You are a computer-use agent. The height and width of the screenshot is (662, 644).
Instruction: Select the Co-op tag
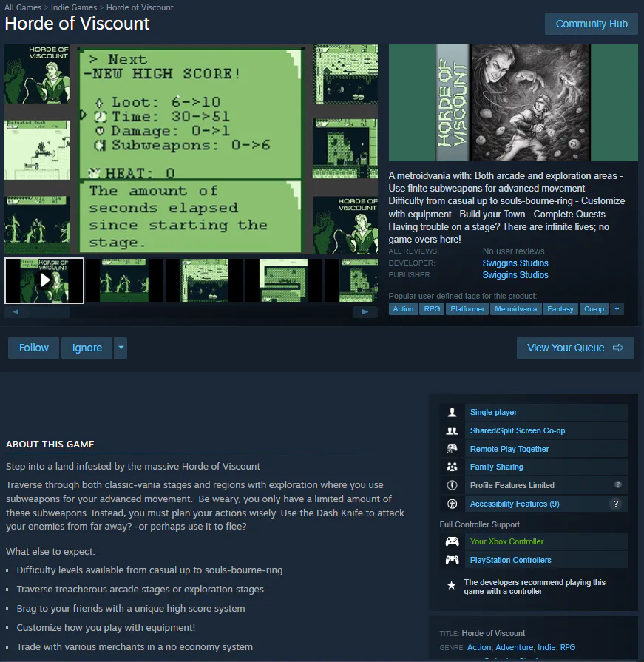point(594,309)
